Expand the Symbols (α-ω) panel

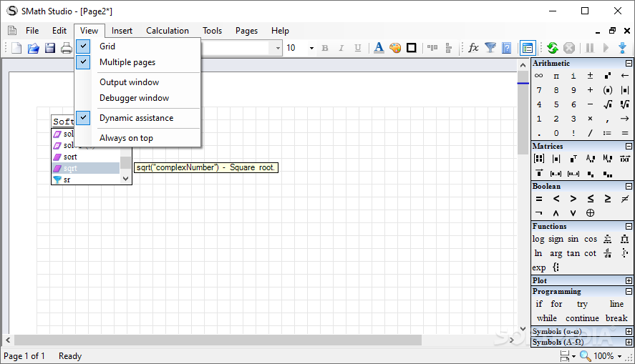[629, 332]
